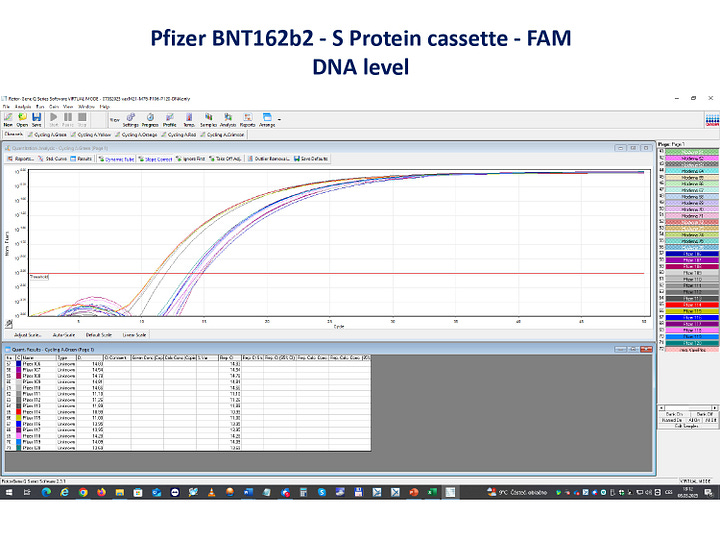
Task: Click Default Scale button
Action: (99, 335)
